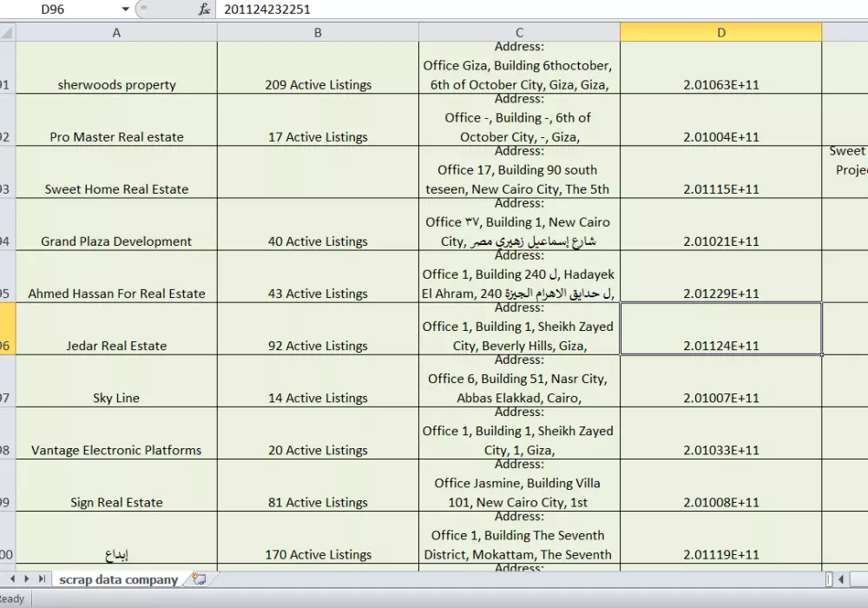Click the Insert Function fx icon

[204, 9]
